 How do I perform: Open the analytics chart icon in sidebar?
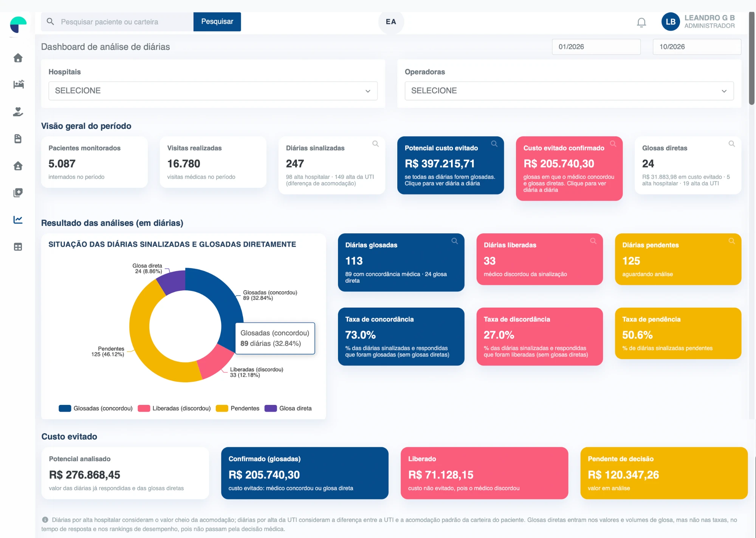(x=18, y=220)
